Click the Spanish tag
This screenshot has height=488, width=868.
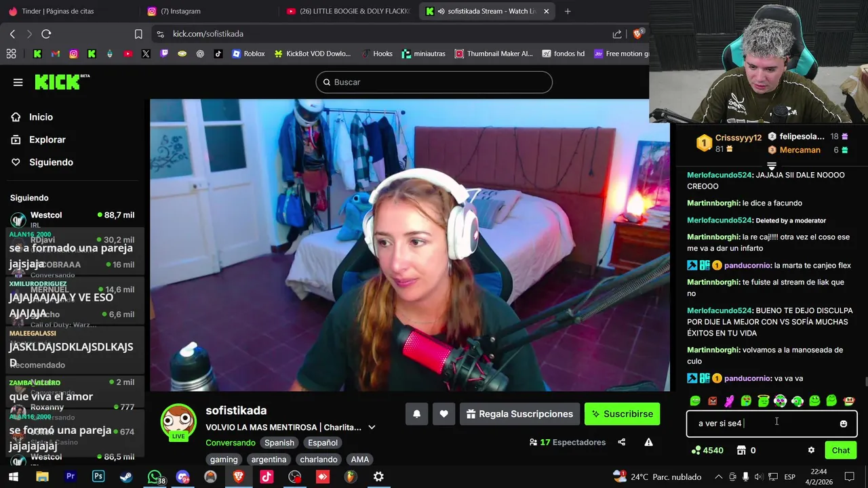279,443
